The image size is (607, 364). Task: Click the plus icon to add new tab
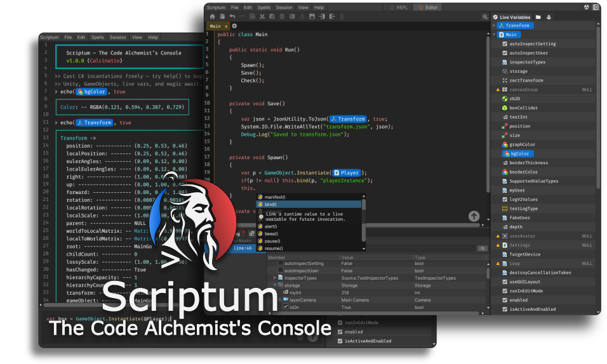pos(234,26)
